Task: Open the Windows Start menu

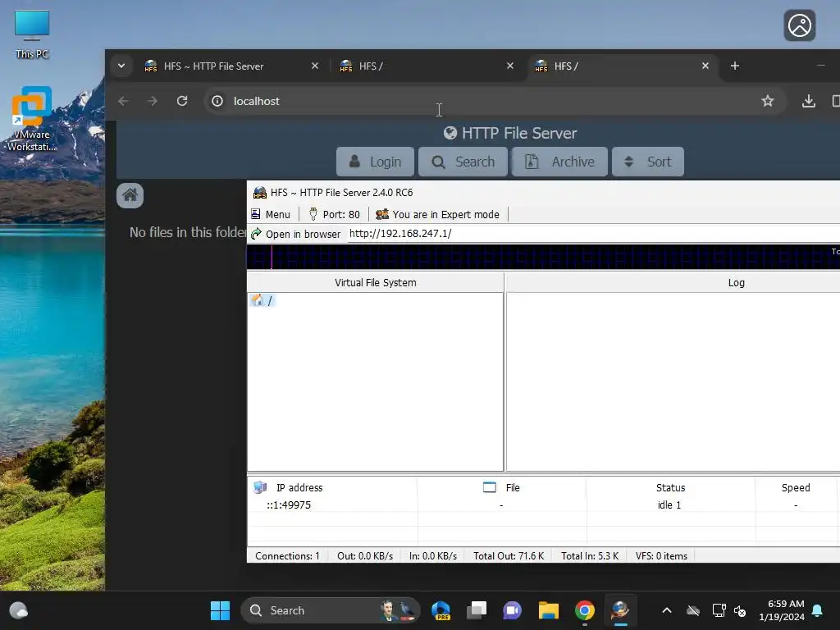Action: point(220,610)
